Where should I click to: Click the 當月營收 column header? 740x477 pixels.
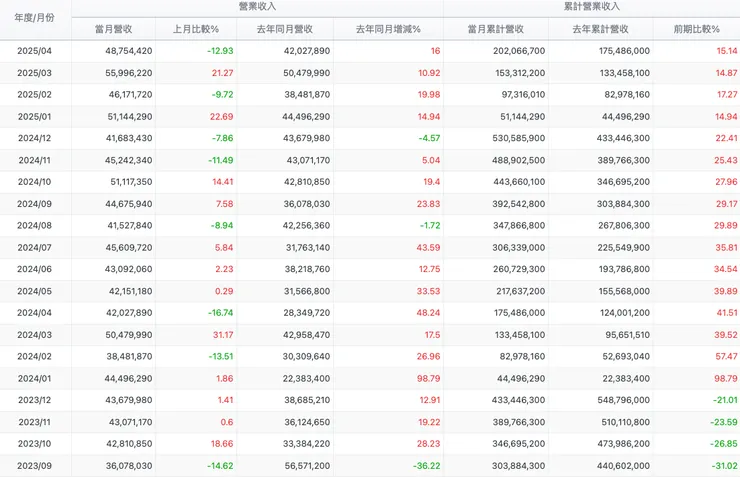pyautogui.click(x=113, y=29)
